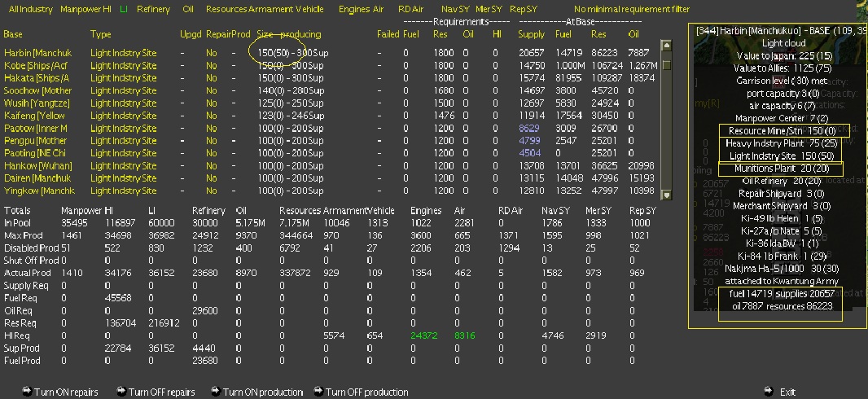
Task: Show Rep SY shipyards filter
Action: click(523, 10)
